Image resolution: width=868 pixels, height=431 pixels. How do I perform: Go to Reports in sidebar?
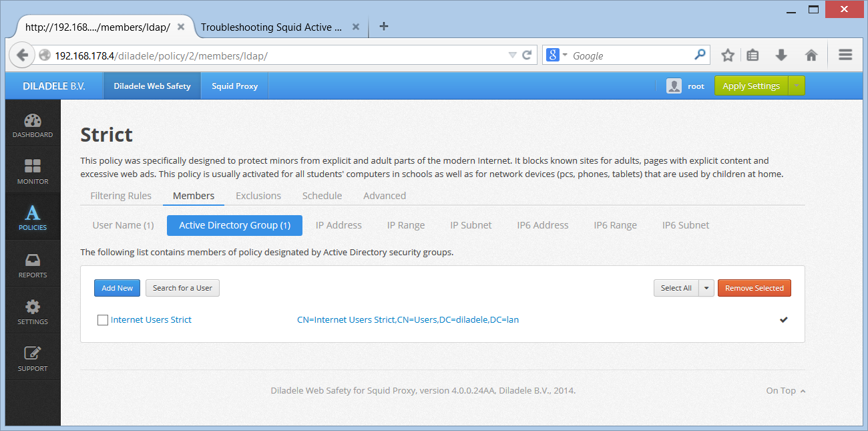coord(33,265)
